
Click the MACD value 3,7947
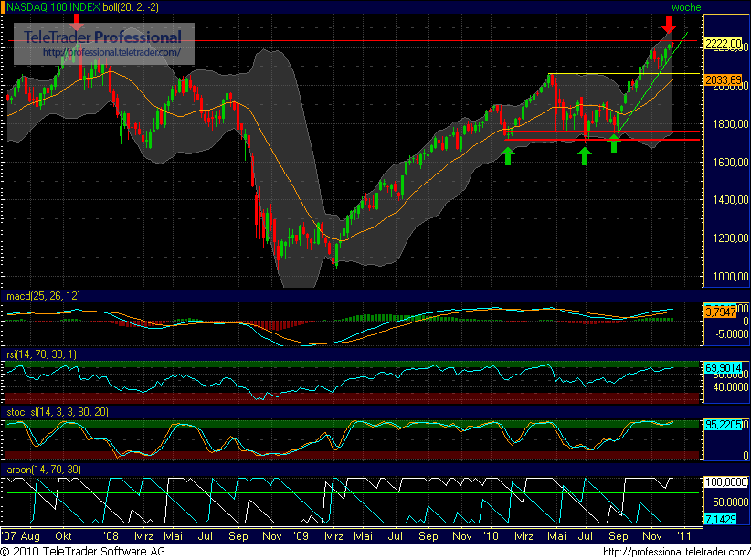tap(720, 312)
